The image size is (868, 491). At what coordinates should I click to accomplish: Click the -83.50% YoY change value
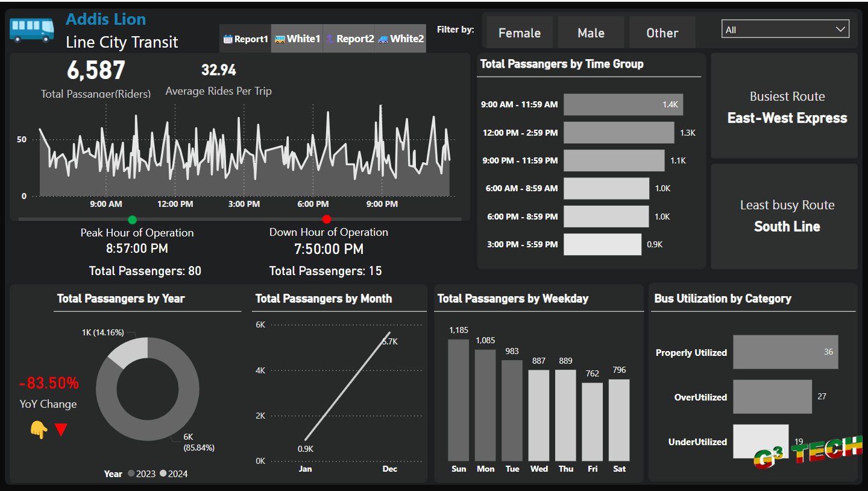point(49,383)
